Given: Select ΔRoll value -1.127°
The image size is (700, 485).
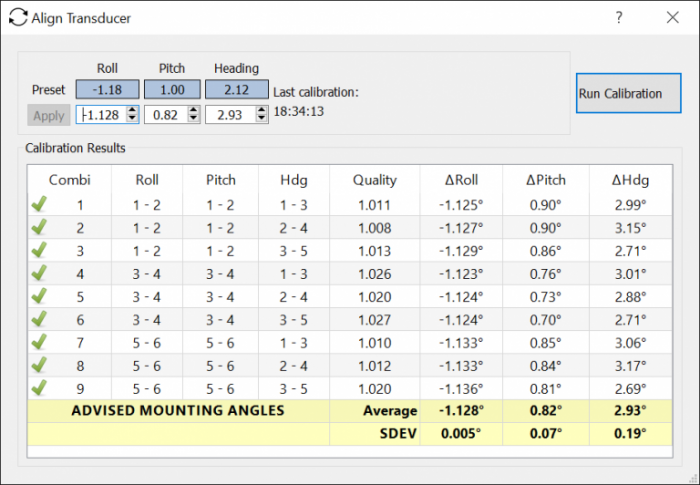Looking at the screenshot, I should pos(461,228).
